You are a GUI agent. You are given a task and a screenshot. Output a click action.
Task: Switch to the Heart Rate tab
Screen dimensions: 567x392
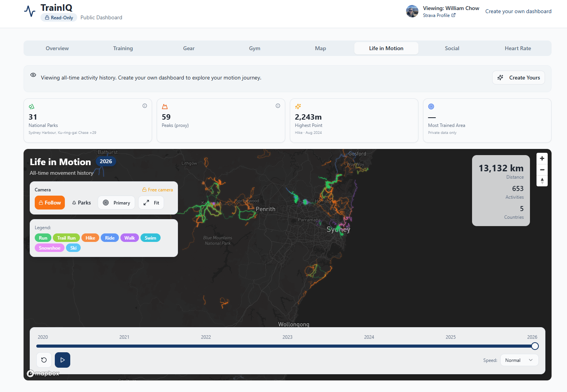click(x=518, y=48)
